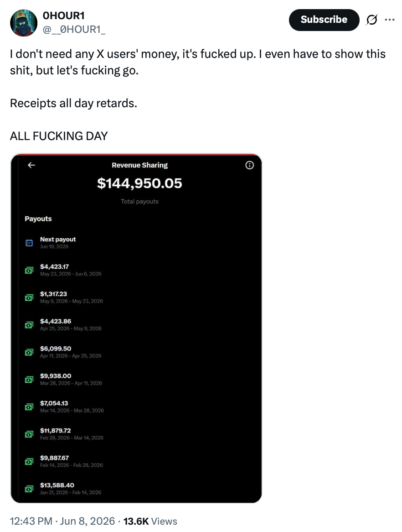The width and height of the screenshot is (402, 532).
Task: Click the cash icon beside $4,423.17
Action: (29, 271)
